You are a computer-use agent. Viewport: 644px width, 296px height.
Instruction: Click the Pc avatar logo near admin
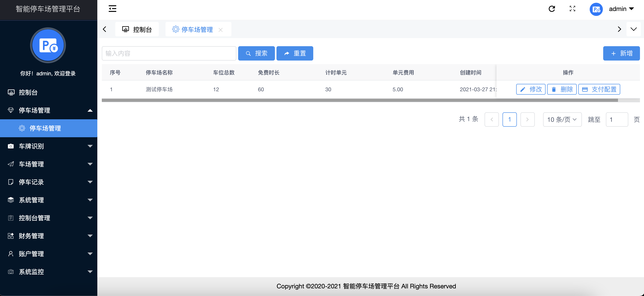596,9
